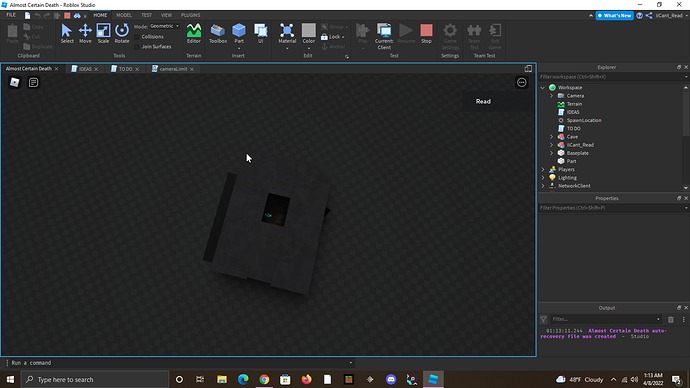Collapse the Workspace tree node
690x388 pixels.
tap(543, 88)
